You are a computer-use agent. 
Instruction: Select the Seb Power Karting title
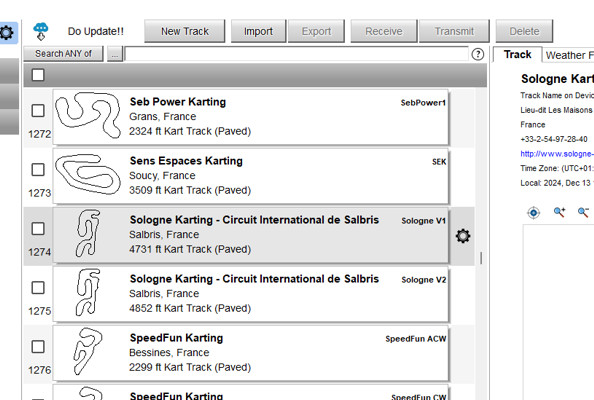pyautogui.click(x=178, y=102)
